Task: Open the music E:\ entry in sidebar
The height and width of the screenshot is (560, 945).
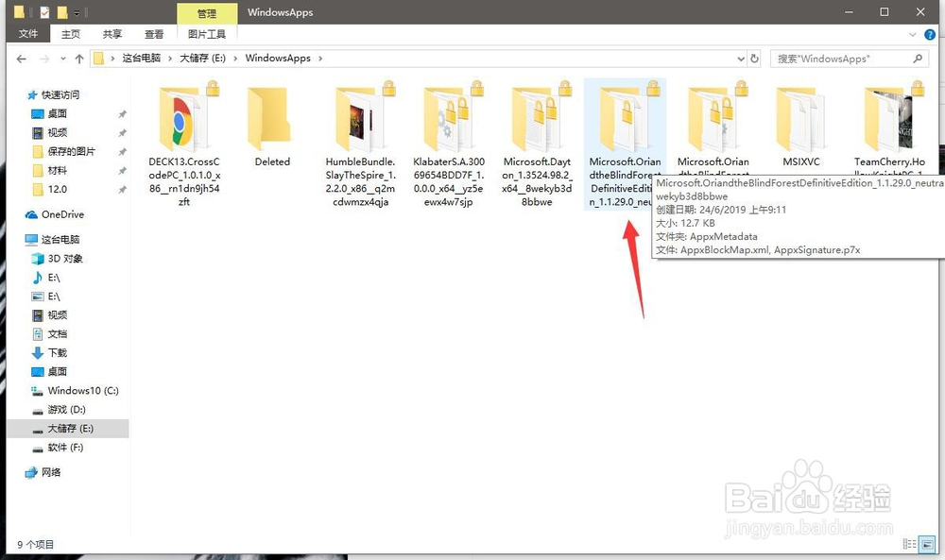Action: pos(45,278)
